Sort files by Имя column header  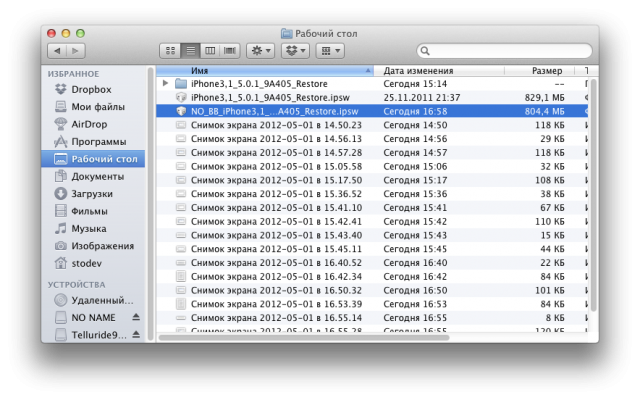pyautogui.click(x=265, y=71)
